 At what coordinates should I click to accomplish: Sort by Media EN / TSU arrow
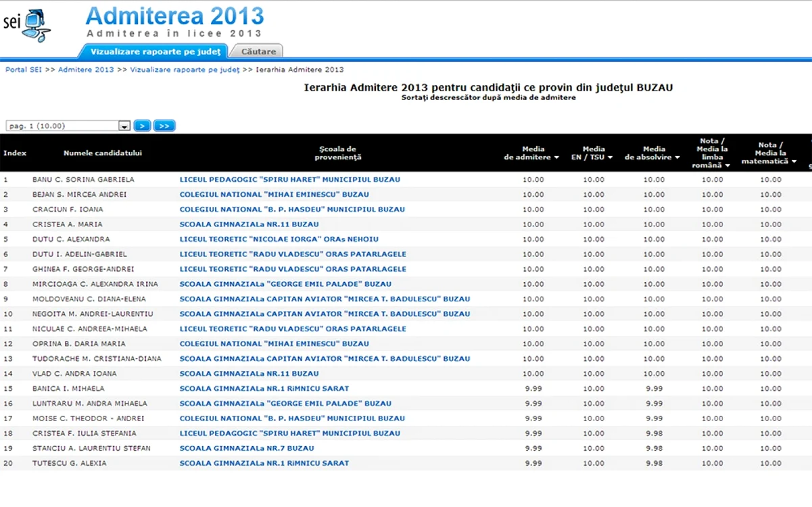[x=610, y=158]
